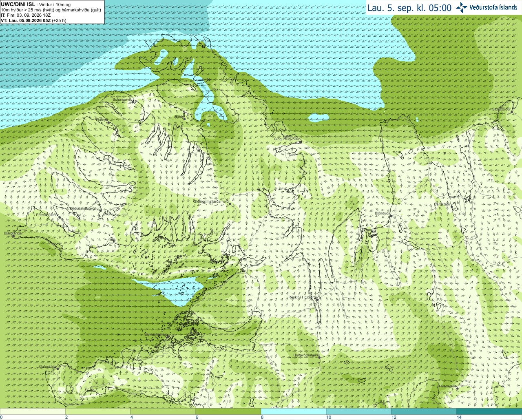Select the Blönduós station marker
522x420 pixels.
[391, 216]
